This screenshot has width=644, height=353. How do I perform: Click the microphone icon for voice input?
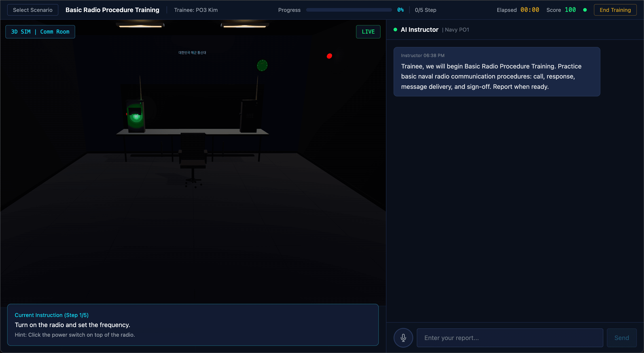coord(403,338)
